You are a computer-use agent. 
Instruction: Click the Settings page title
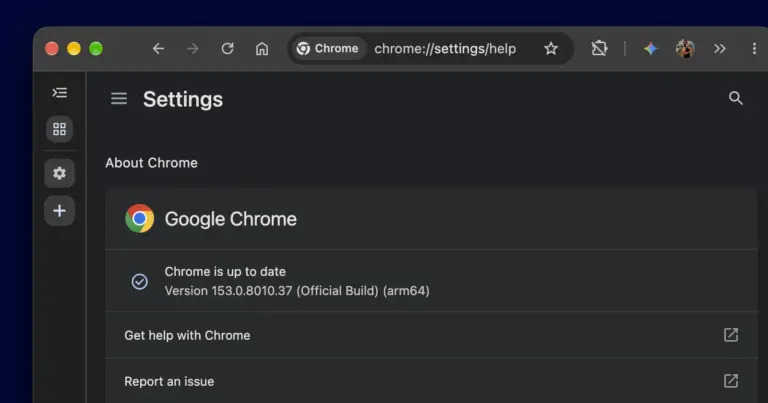[x=183, y=99]
